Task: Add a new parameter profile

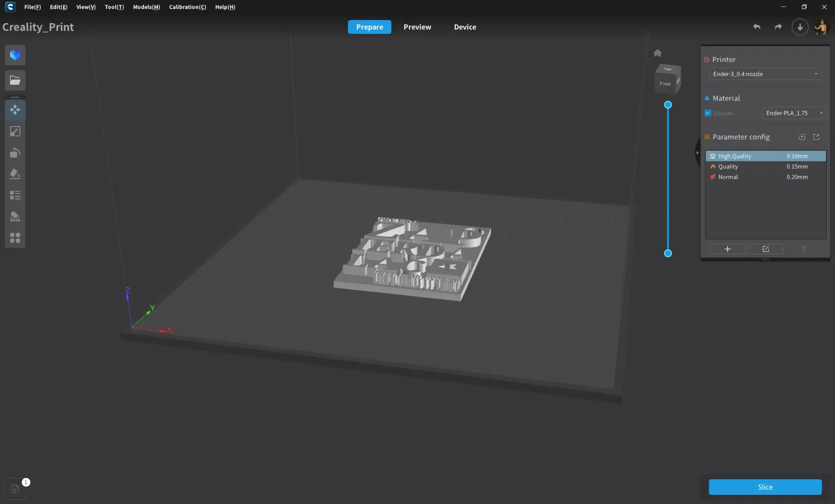Action: click(x=728, y=249)
